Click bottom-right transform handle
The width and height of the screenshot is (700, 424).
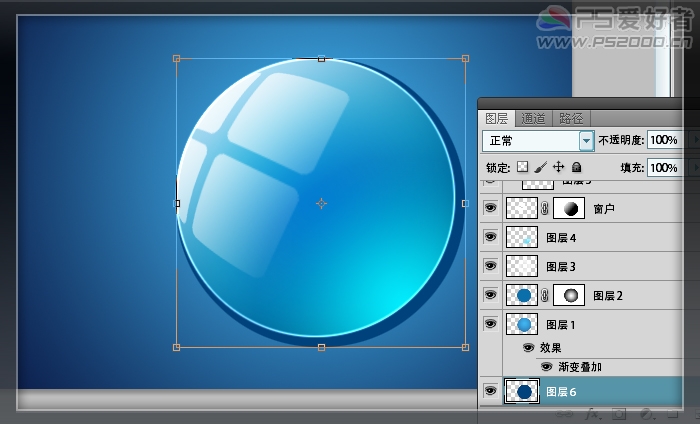click(465, 347)
